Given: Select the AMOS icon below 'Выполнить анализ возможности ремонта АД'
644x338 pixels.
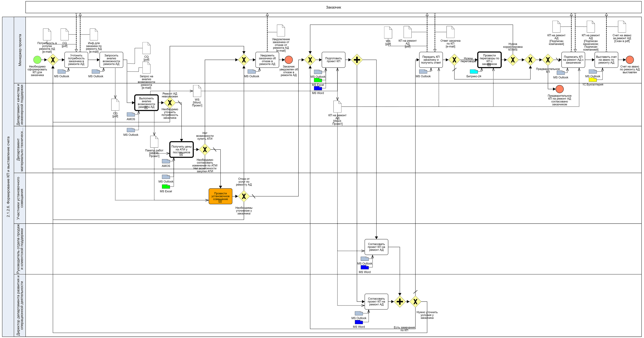Looking at the screenshot, I should click(x=131, y=114).
